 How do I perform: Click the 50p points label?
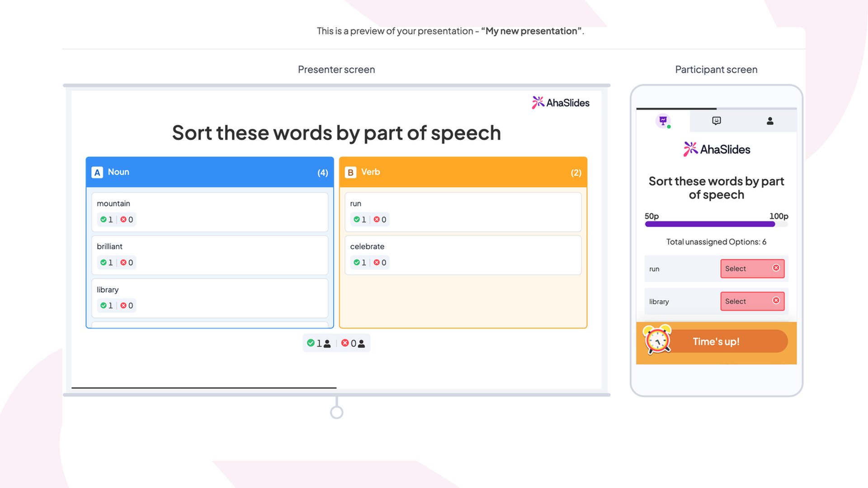coord(651,216)
